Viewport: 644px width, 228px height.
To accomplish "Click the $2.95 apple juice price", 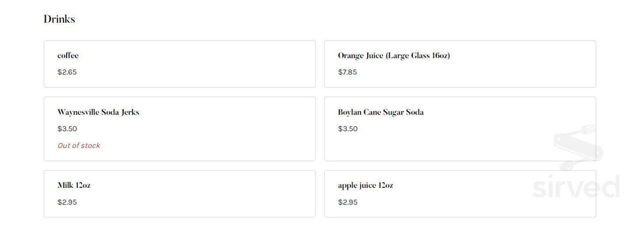I will pyautogui.click(x=347, y=202).
